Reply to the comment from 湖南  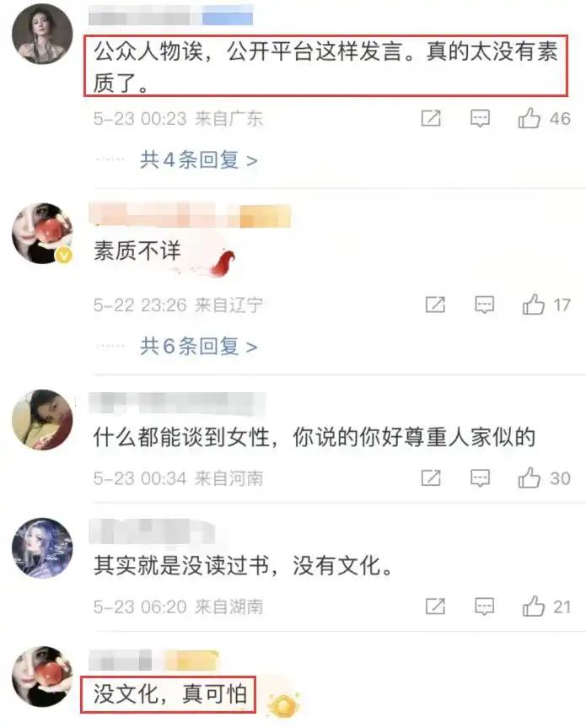click(484, 607)
